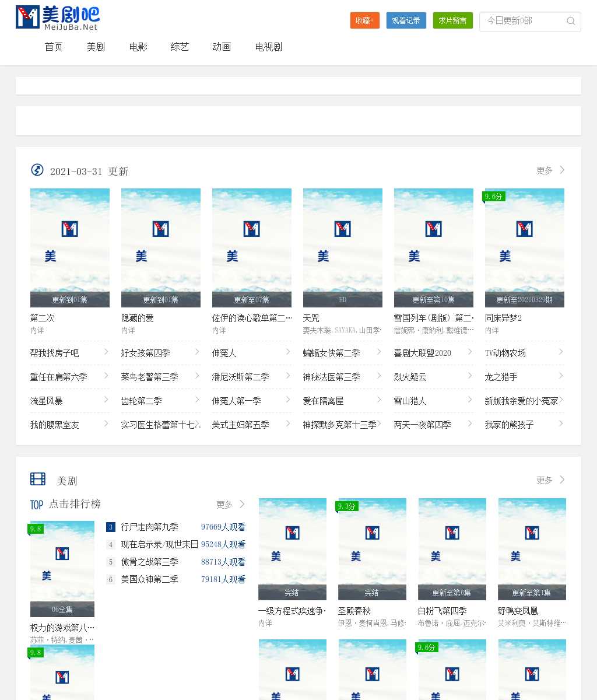Expand 更多 in the 美剧 section header
597x700 pixels.
pos(550,480)
